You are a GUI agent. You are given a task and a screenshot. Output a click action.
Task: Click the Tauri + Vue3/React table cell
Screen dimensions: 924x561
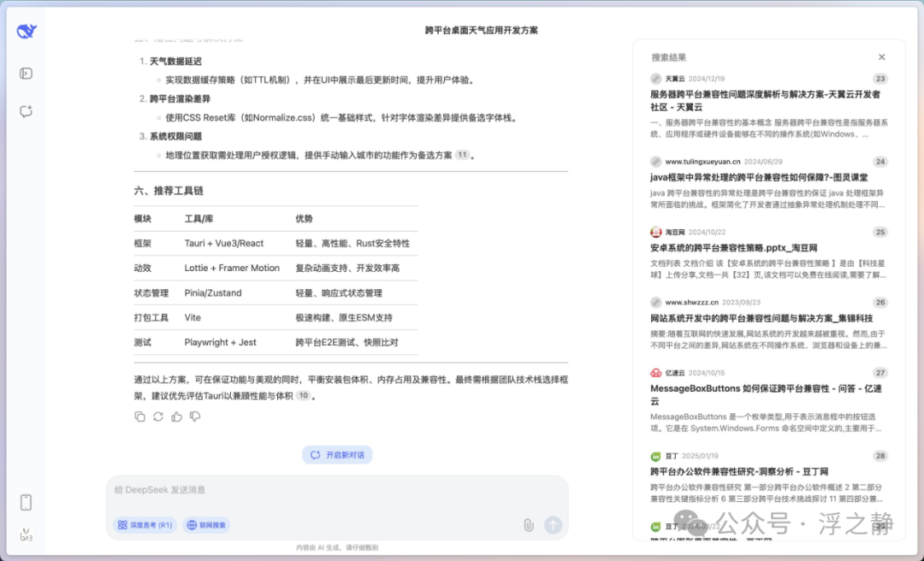coord(224,244)
